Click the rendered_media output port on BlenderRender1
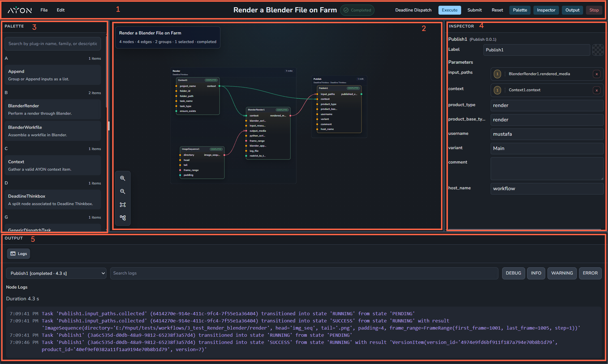 click(290, 116)
